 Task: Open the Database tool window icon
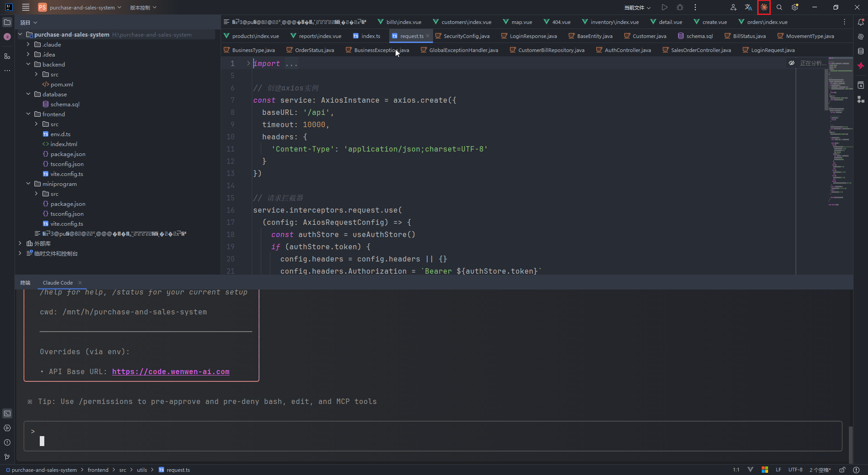click(x=861, y=51)
